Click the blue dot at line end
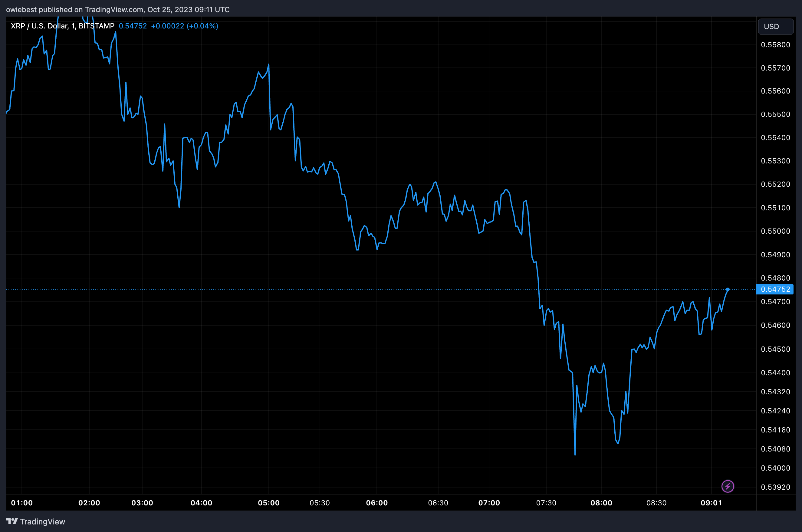The image size is (802, 532). pos(727,289)
